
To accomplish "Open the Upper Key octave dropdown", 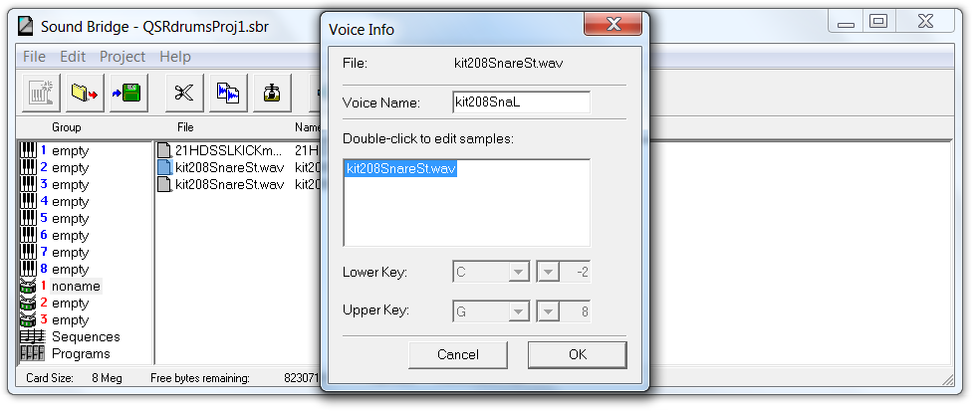I will (x=549, y=311).
